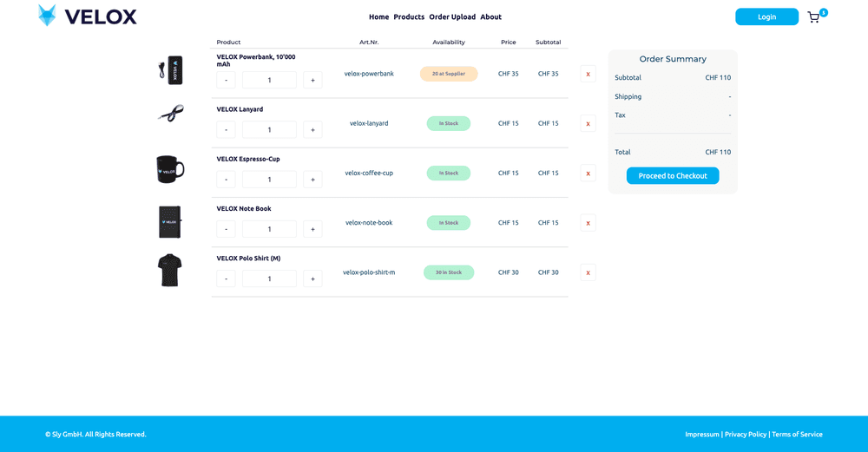This screenshot has height=452, width=868.
Task: Decrease VELOX Polo Shirt quantity with minus
Action: point(226,278)
